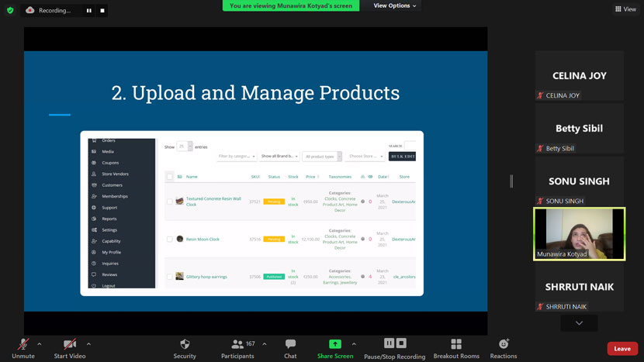Pause the recording in the top bar
Viewport: 644px width, 362px height.
88,11
